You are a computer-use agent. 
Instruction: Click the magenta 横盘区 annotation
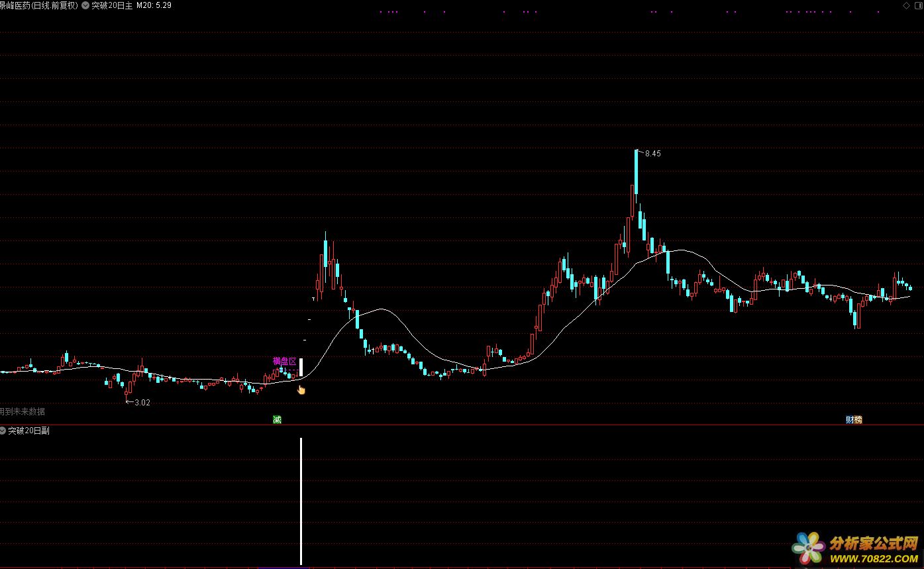pyautogui.click(x=284, y=361)
